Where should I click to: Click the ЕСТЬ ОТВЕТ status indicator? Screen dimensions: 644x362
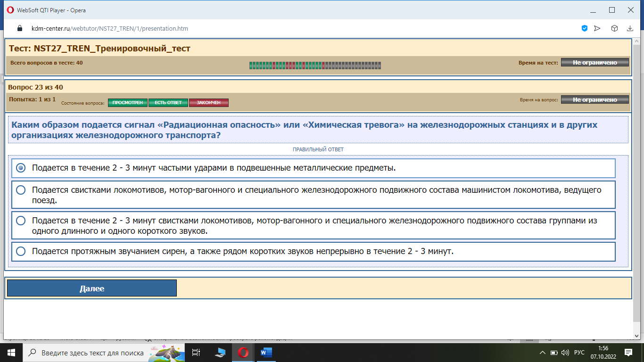pos(168,103)
